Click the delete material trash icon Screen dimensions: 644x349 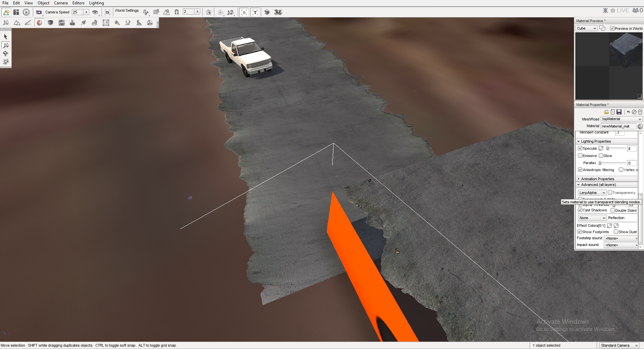pyautogui.click(x=640, y=112)
